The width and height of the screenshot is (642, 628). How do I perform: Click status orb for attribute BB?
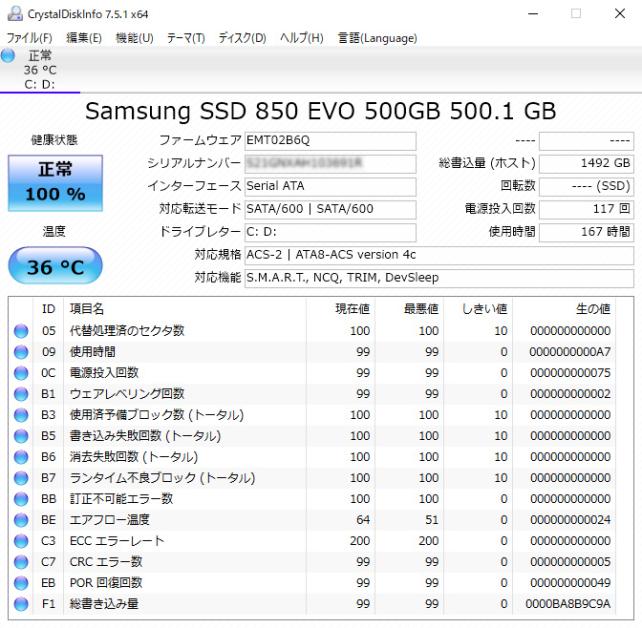coord(21,499)
